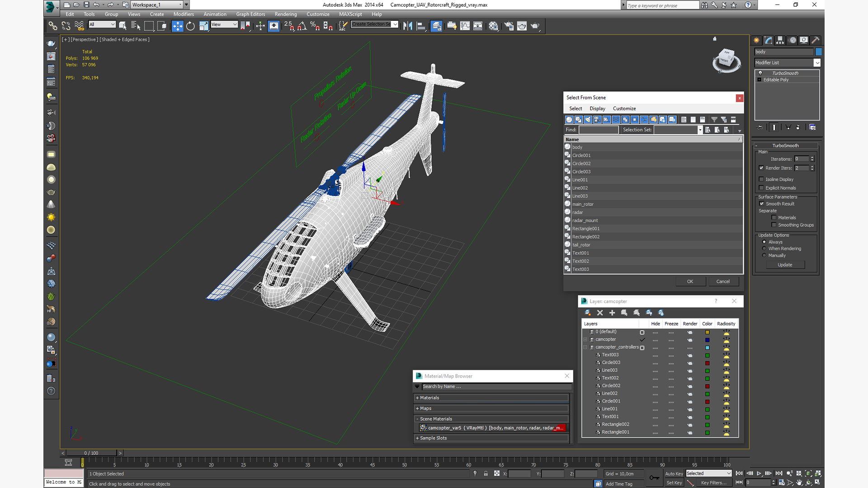Open Selection Set dropdown in Select From Scene
Image resolution: width=868 pixels, height=488 pixels.
tap(700, 130)
